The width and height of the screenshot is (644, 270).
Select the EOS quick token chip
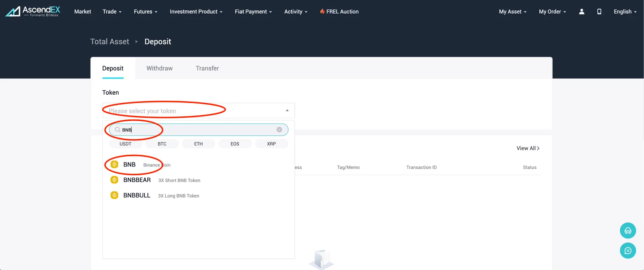click(235, 144)
